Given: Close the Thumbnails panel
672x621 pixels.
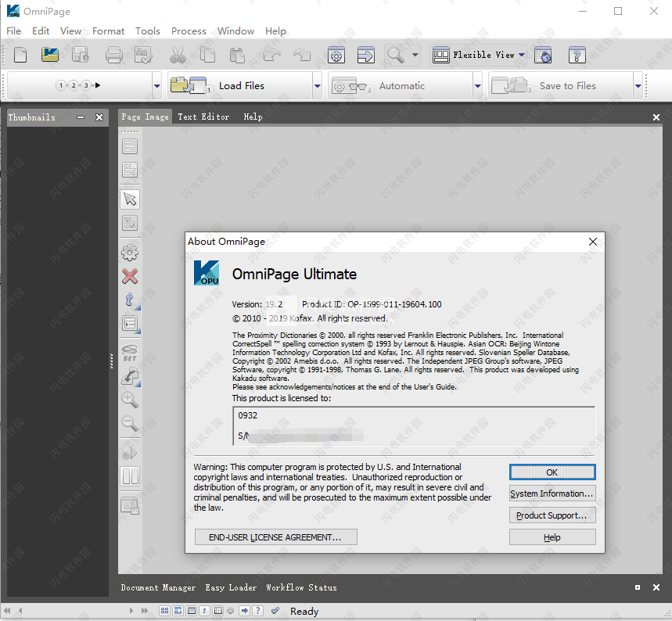Looking at the screenshot, I should click(99, 117).
